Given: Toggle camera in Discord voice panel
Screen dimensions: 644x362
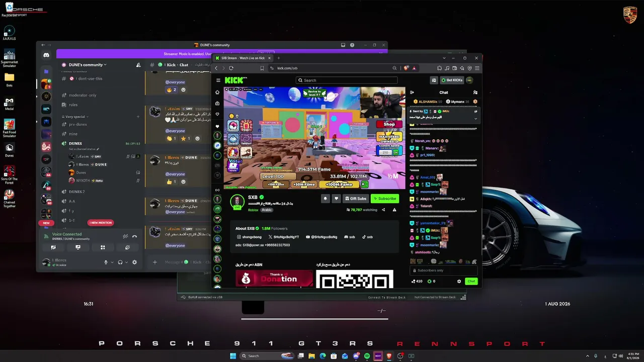Looking at the screenshot, I should [53, 247].
